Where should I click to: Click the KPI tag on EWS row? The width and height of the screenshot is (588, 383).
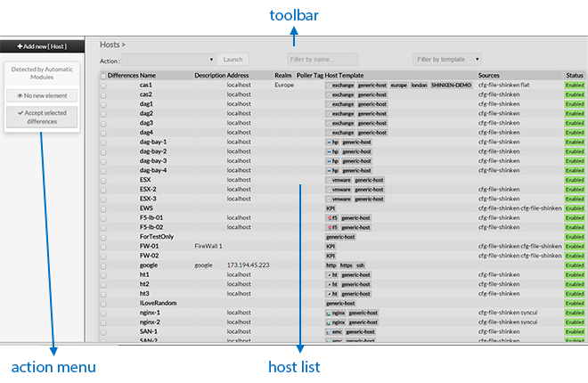331,208
